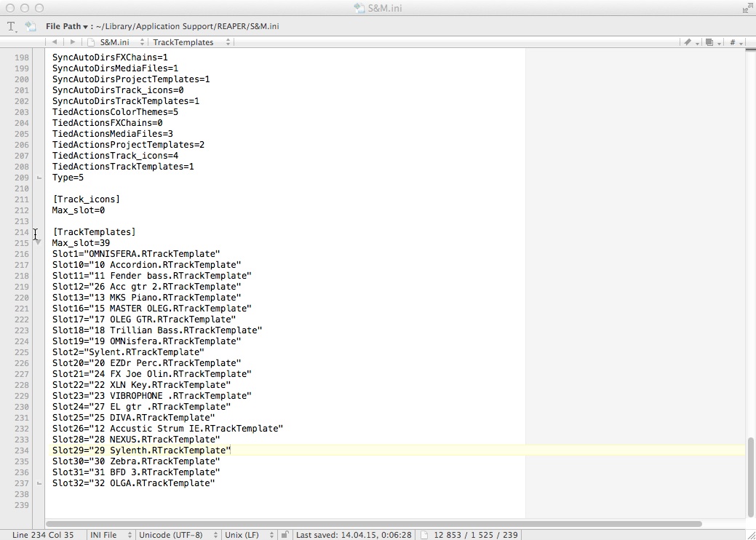
Task: Click the window resize grip corner
Action: 751,535
